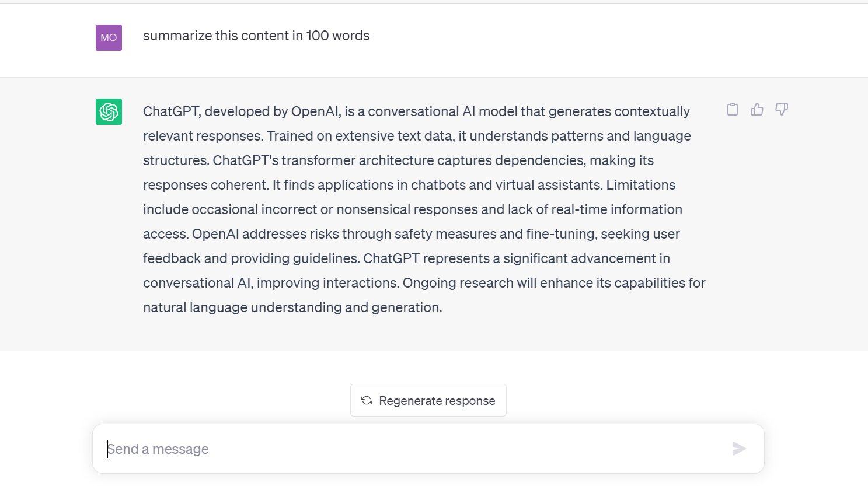Screen dimensions: 868x486
Task: Mark the answer as helpful with thumbs up
Action: click(757, 109)
